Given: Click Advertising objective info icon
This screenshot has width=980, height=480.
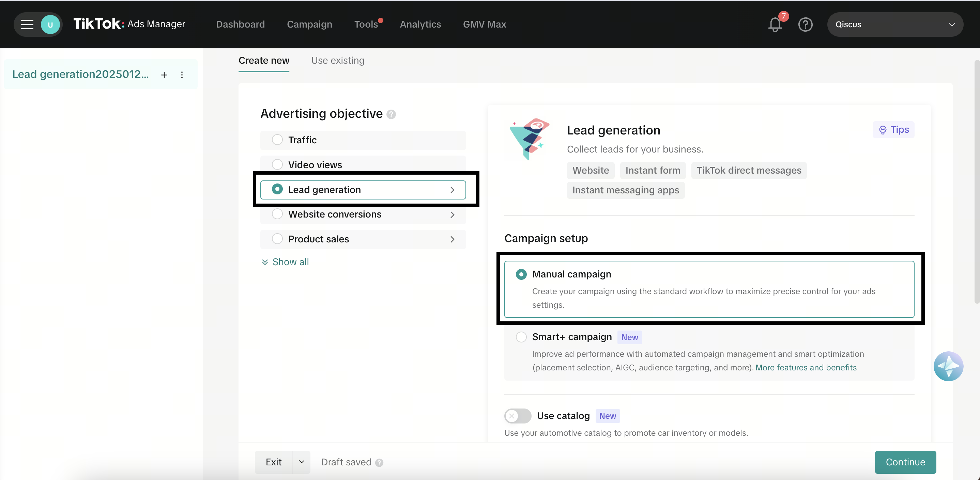Looking at the screenshot, I should click(391, 114).
